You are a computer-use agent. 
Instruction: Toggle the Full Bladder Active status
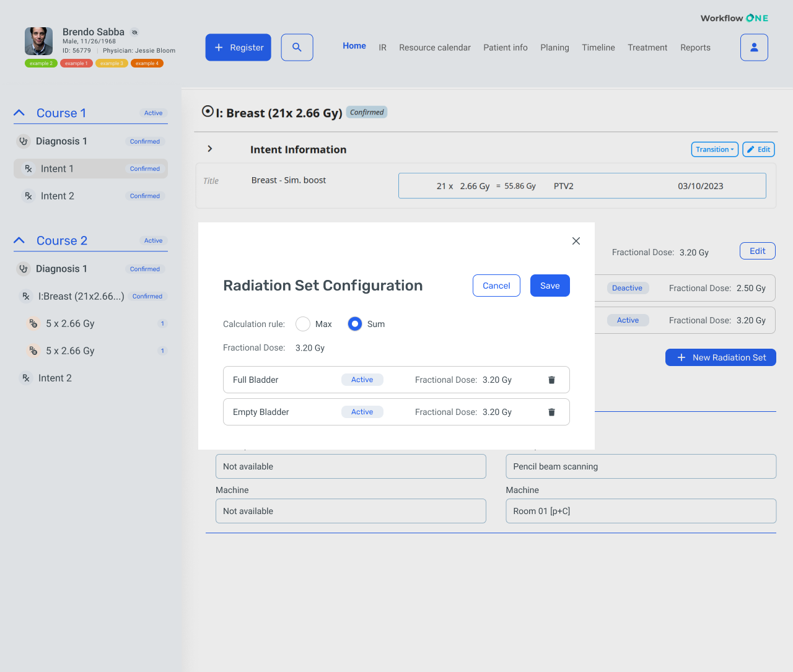click(x=362, y=380)
